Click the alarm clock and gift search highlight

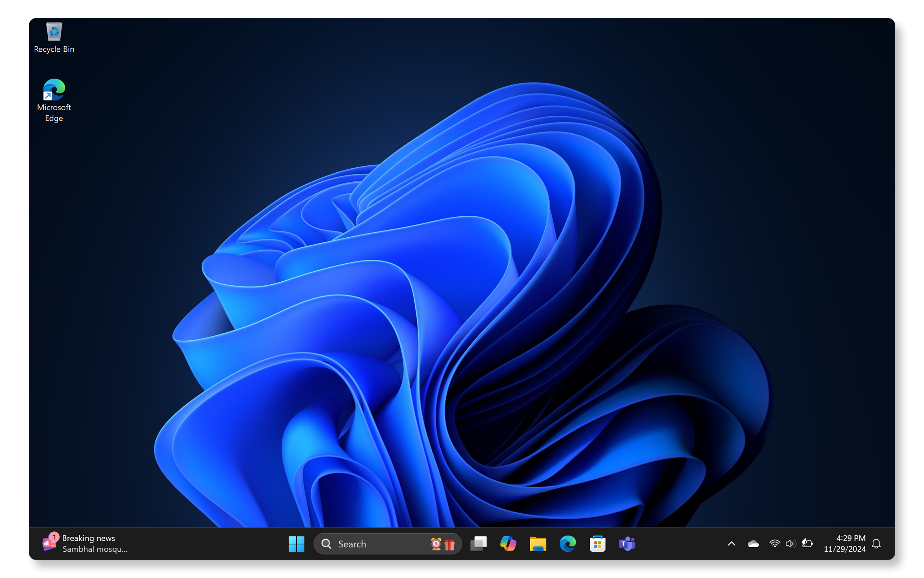pyautogui.click(x=443, y=544)
